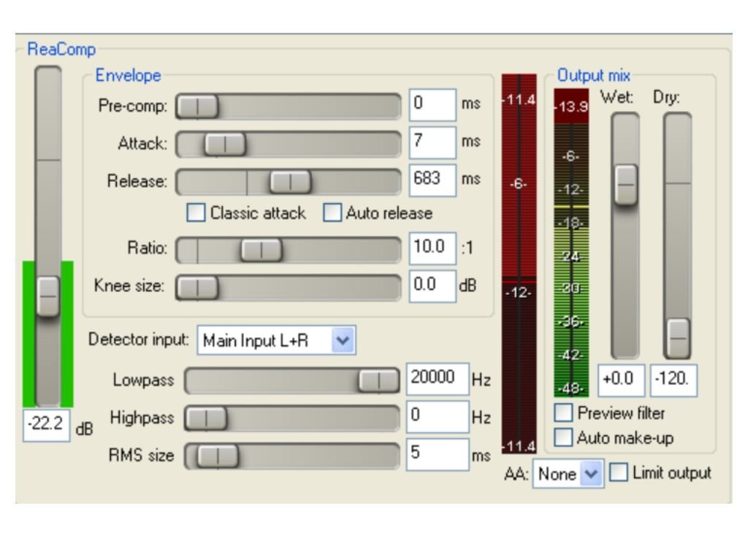Click the Highpass Hz value field

pyautogui.click(x=438, y=416)
